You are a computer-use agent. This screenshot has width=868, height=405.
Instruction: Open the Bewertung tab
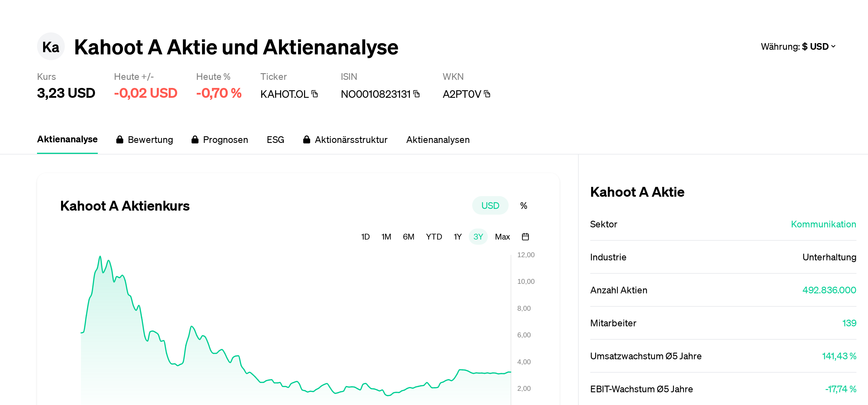point(145,139)
